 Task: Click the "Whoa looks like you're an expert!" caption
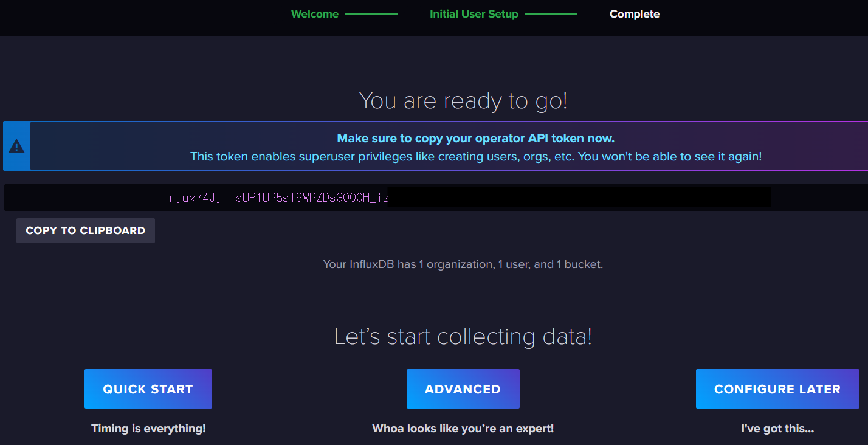tap(463, 429)
